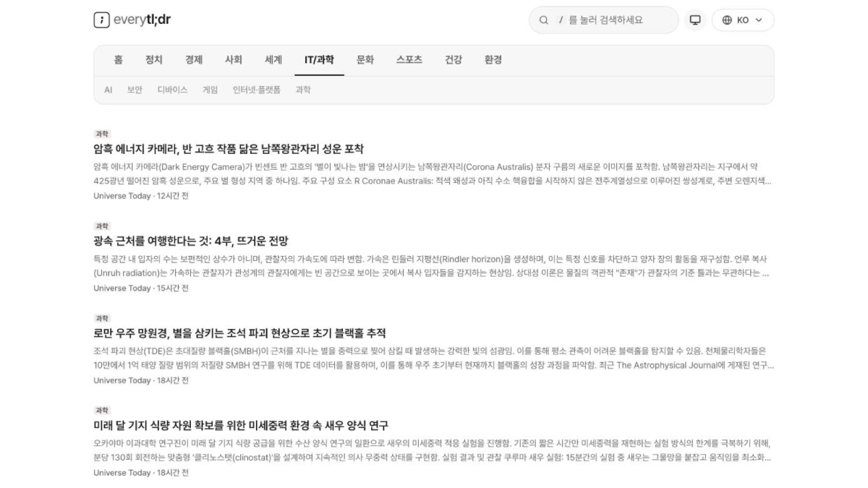Click the magnifier search icon
This screenshot has height=488, width=868.
point(544,20)
